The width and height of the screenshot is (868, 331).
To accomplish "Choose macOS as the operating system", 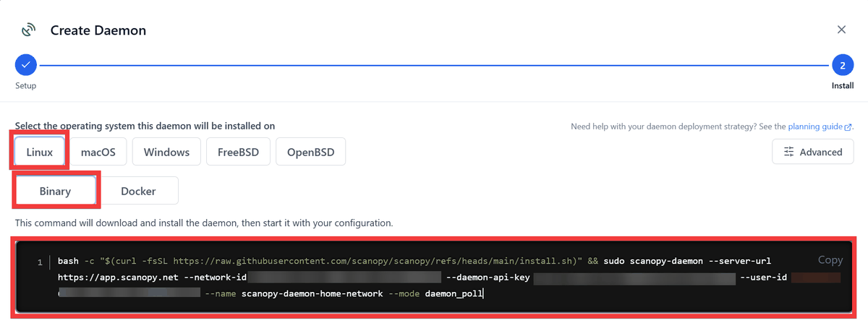I will [98, 152].
